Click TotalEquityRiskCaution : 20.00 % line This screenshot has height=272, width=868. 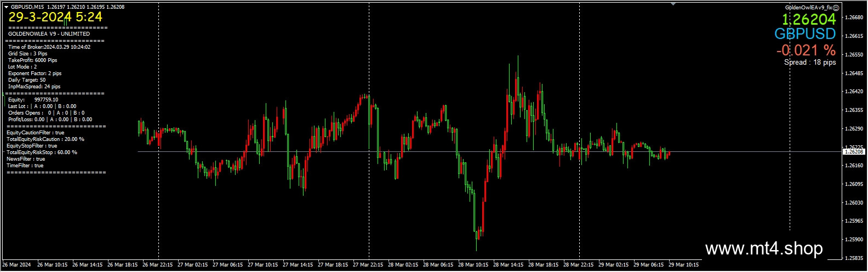coord(45,139)
